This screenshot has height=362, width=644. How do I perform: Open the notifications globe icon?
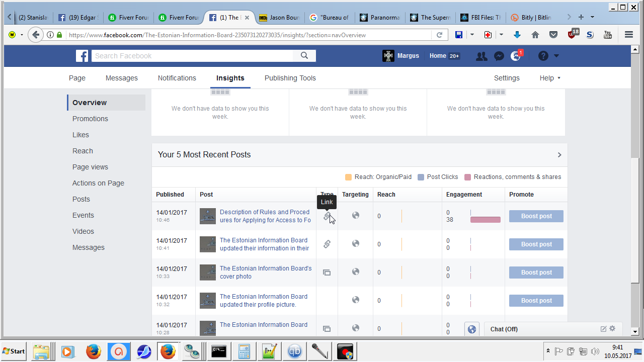click(x=516, y=56)
